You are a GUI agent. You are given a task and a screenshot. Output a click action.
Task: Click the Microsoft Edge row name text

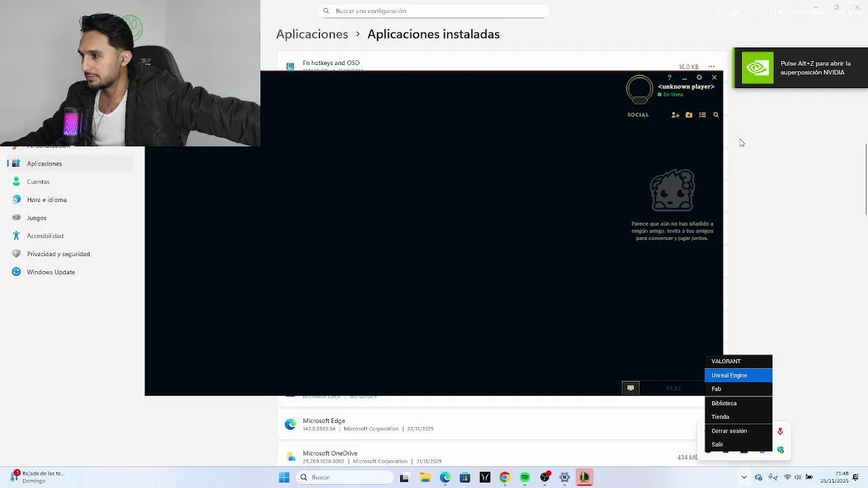click(324, 421)
